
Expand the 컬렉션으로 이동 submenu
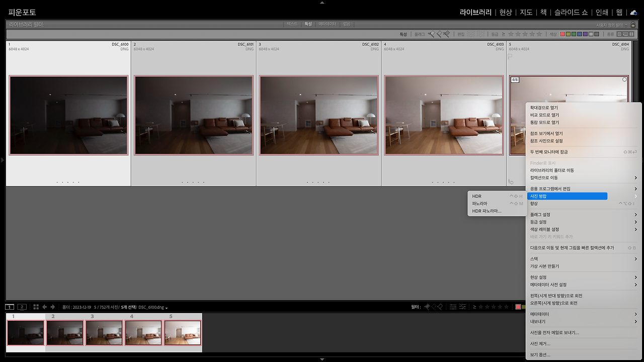tap(584, 177)
